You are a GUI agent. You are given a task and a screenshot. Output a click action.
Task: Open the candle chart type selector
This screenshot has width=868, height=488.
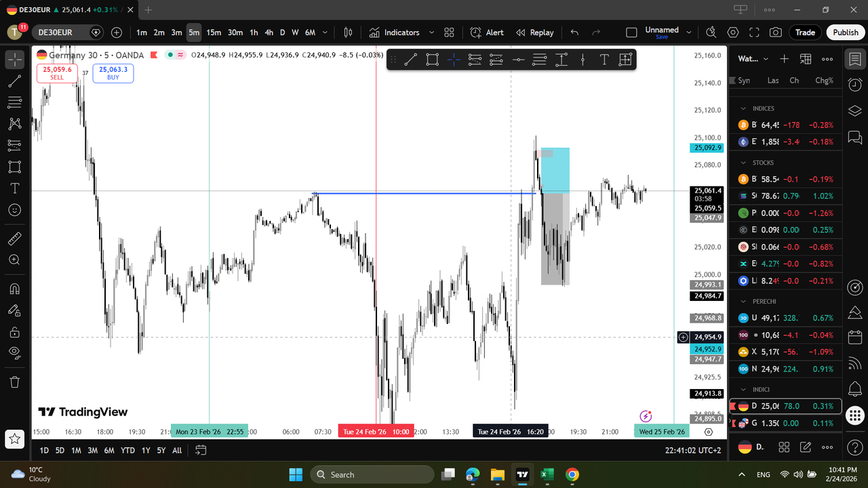coord(348,33)
